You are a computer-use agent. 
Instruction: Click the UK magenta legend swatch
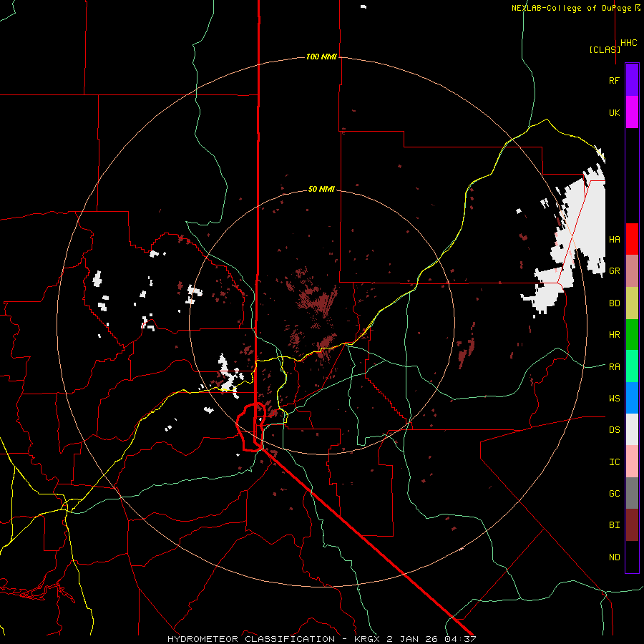point(632,112)
